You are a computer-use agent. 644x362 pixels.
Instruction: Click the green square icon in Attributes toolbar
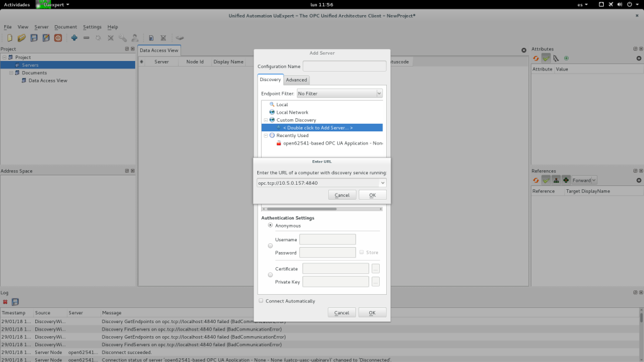tap(567, 58)
